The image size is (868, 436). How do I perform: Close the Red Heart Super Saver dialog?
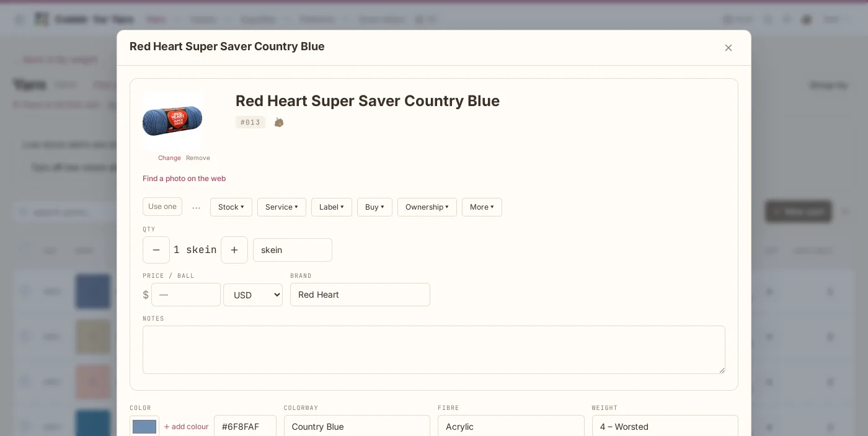click(728, 48)
